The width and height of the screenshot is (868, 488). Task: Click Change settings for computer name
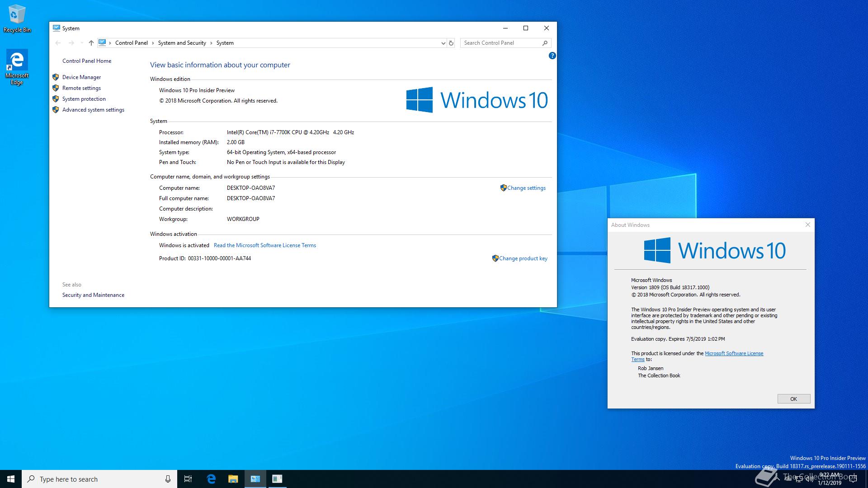click(526, 188)
